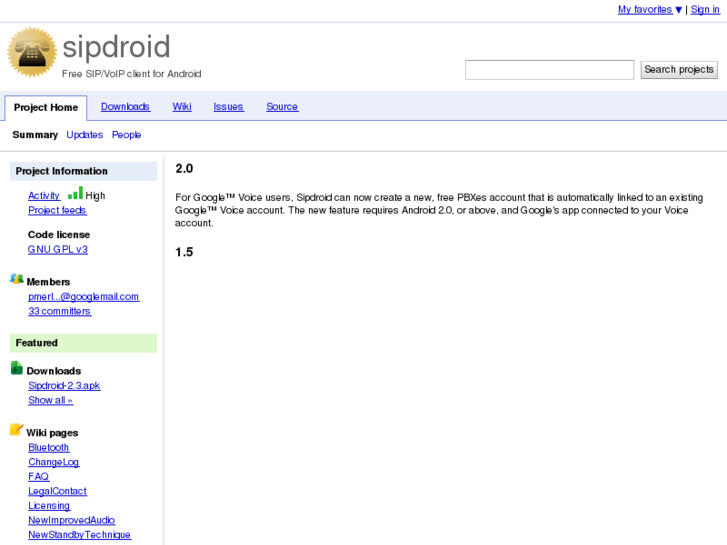Open the NewImprovedAudio wiki page
This screenshot has height=545, width=727.
(x=71, y=520)
